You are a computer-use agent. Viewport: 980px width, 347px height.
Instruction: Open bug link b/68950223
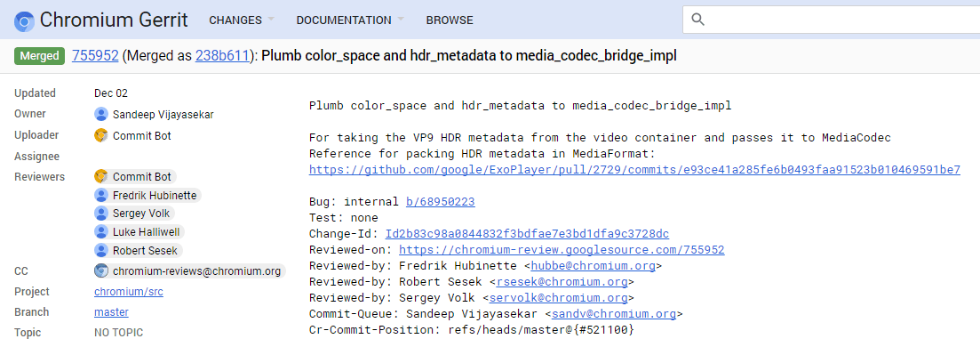pyautogui.click(x=440, y=202)
